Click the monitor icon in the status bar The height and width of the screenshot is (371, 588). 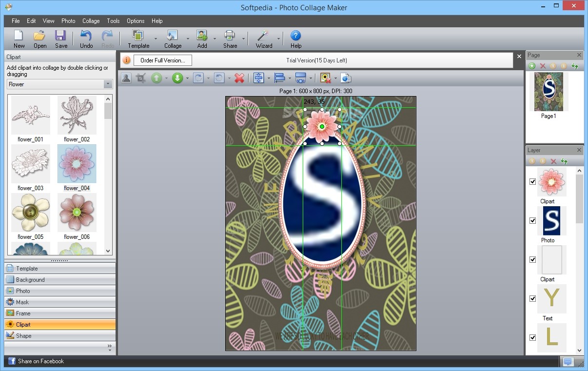pos(568,361)
